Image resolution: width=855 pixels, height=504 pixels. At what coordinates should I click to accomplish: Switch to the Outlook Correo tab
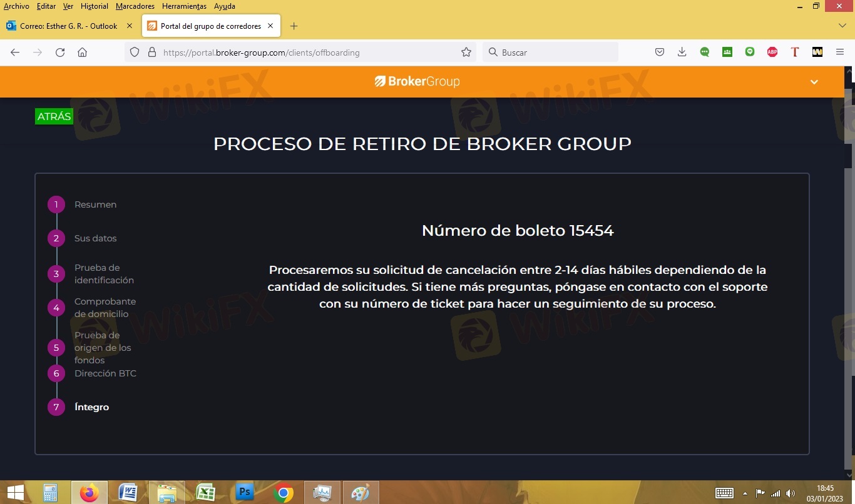click(x=69, y=26)
